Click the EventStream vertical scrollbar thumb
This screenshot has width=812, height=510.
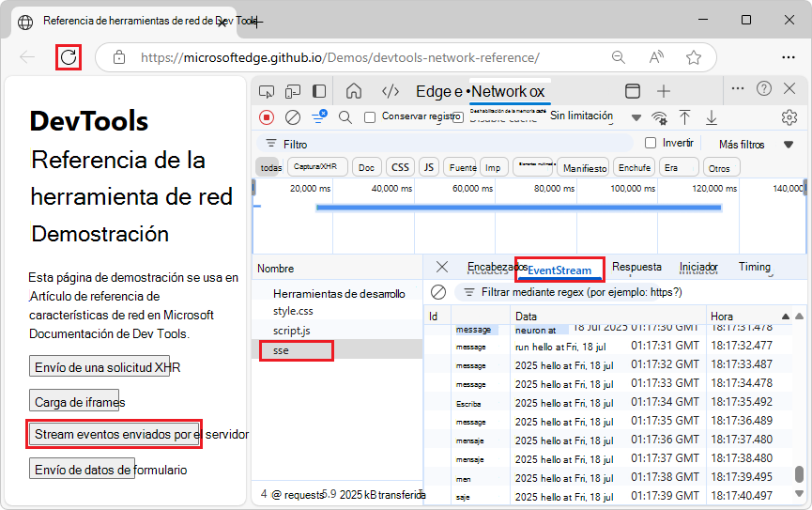click(x=800, y=474)
